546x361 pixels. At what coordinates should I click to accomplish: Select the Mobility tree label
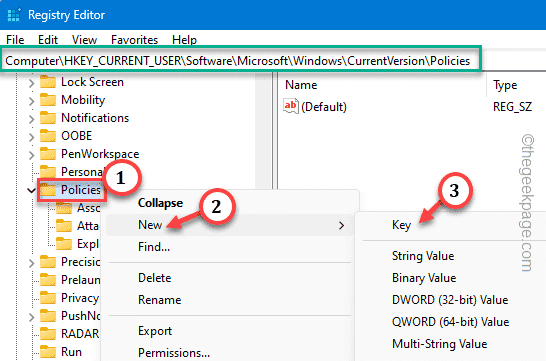[83, 100]
